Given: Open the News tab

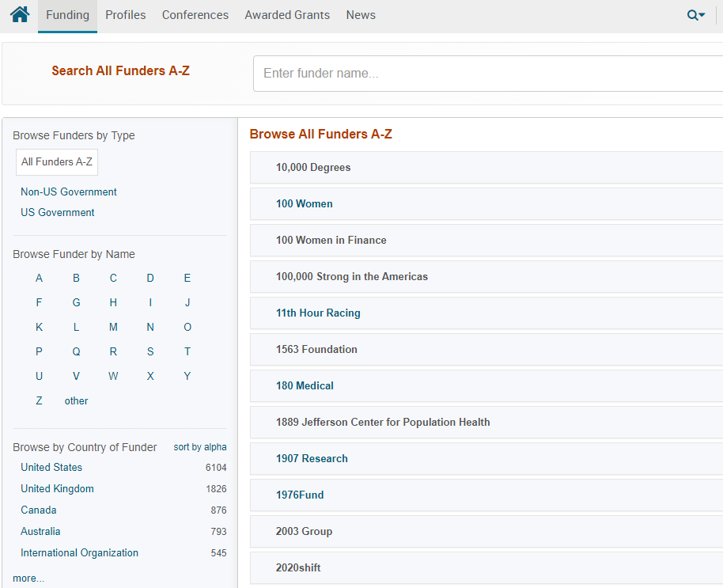Looking at the screenshot, I should pos(361,15).
